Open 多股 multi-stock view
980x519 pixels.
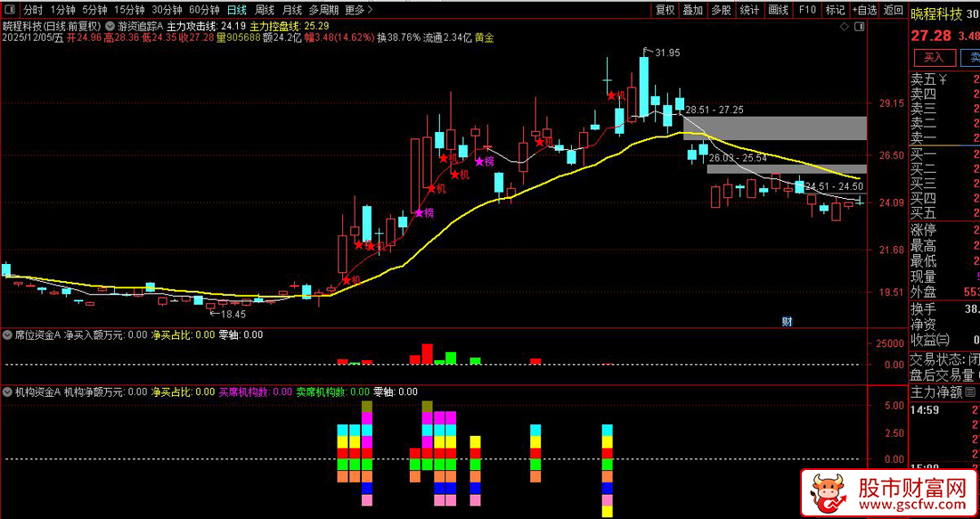point(720,10)
